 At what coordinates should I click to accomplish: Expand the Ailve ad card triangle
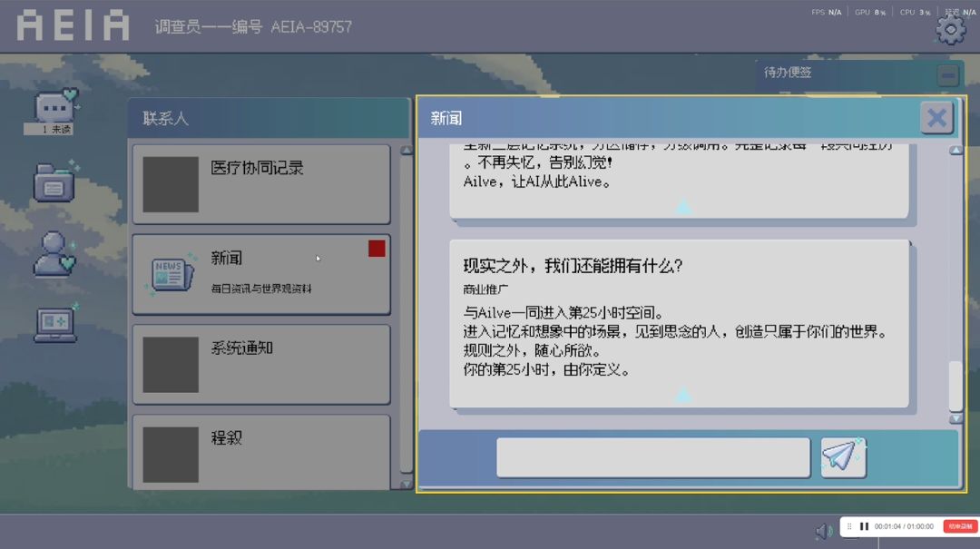pyautogui.click(x=683, y=206)
